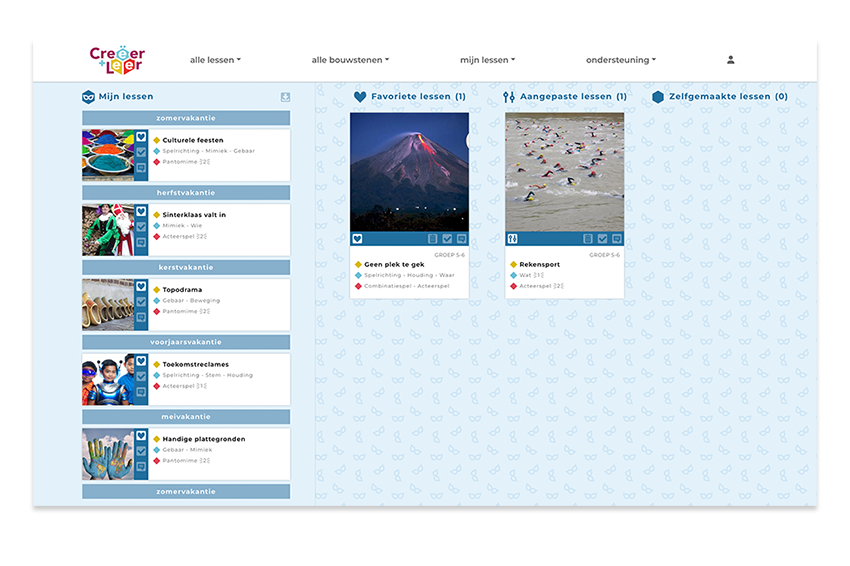Click the comment icon on Rekensport card

point(617,239)
